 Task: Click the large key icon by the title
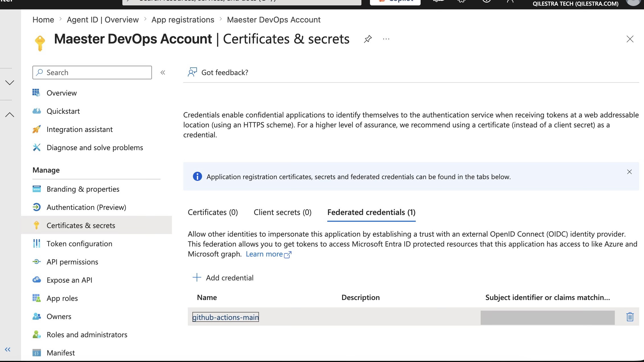pyautogui.click(x=40, y=43)
